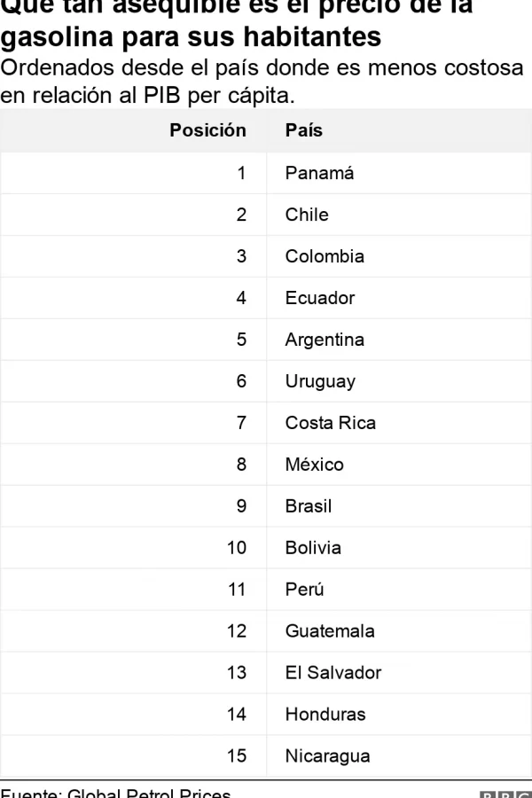The width and height of the screenshot is (532, 798).
Task: Select the Ecuador entry
Action: pos(320,298)
